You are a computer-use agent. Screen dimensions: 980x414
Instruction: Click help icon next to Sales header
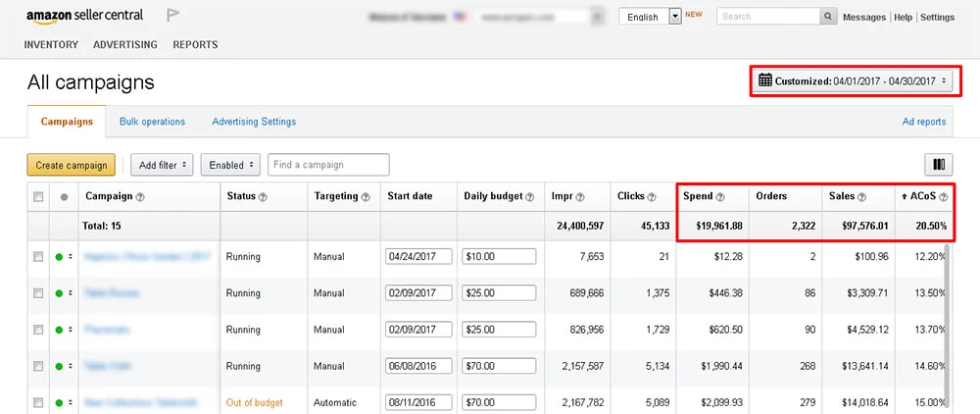pyautogui.click(x=861, y=197)
